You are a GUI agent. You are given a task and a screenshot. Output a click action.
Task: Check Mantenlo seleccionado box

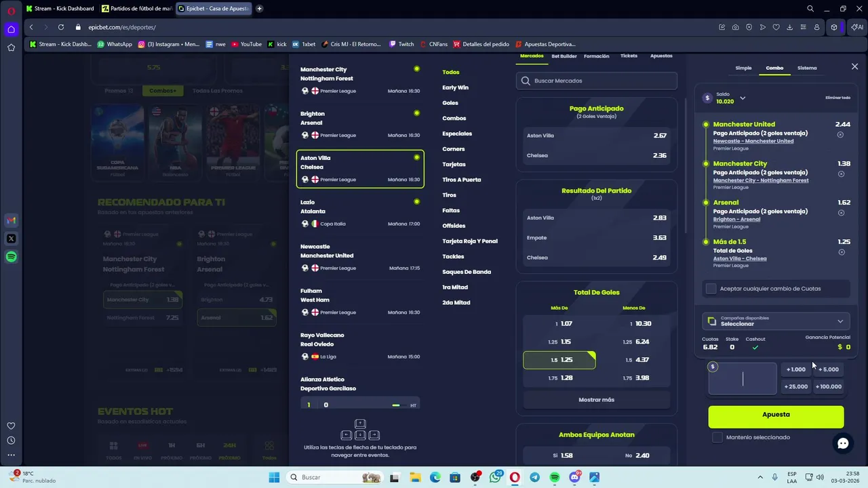point(717,437)
